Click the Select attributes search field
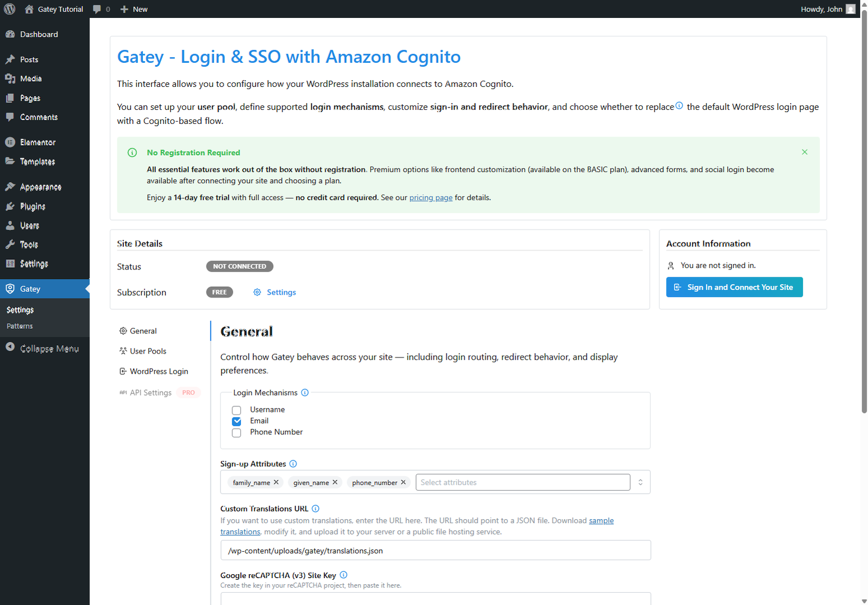 (523, 482)
